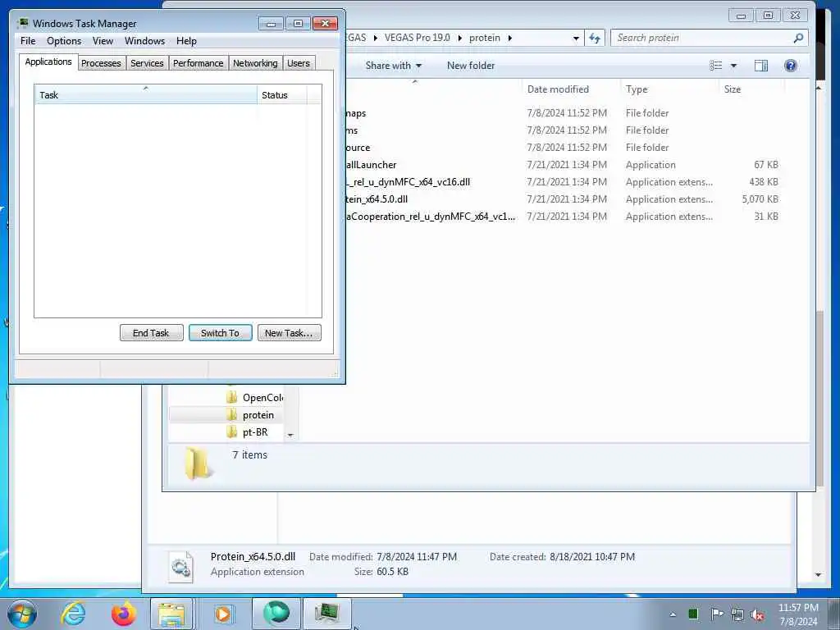Open the Windows Start button

point(22,614)
